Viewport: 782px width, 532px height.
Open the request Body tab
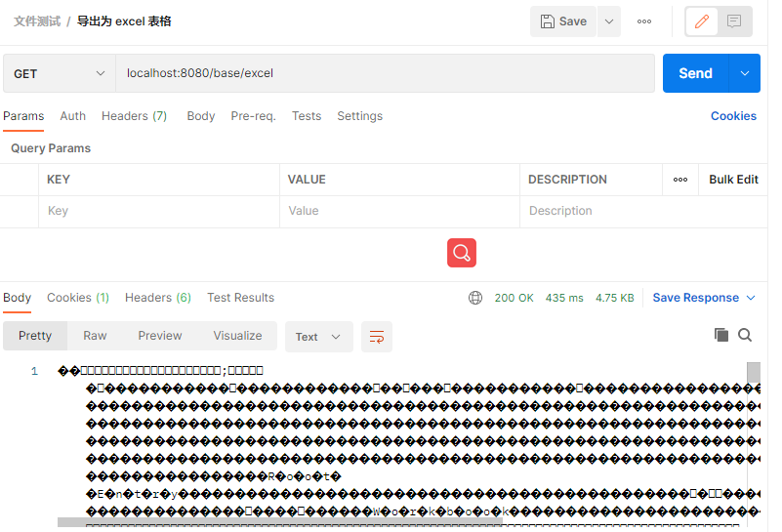coord(201,116)
